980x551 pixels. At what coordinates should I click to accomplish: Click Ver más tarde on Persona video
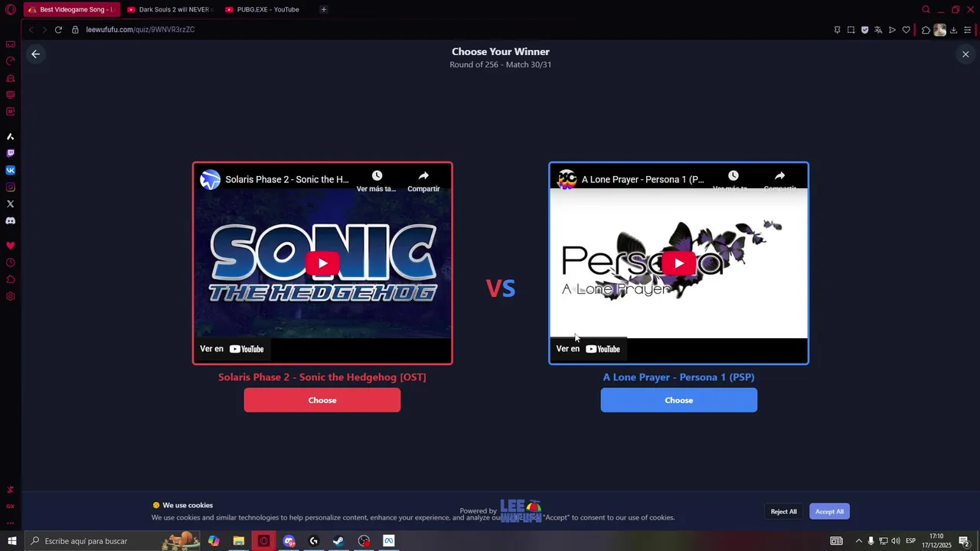coord(733,181)
